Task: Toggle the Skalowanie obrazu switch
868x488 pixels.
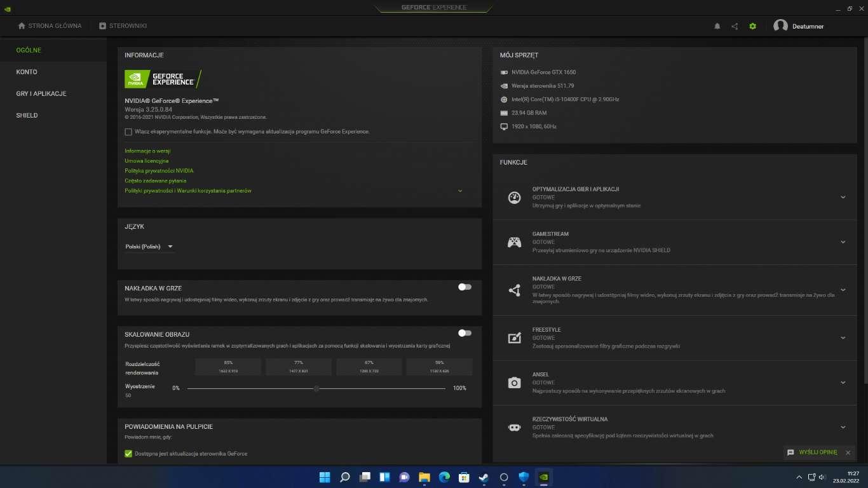Action: point(465,333)
